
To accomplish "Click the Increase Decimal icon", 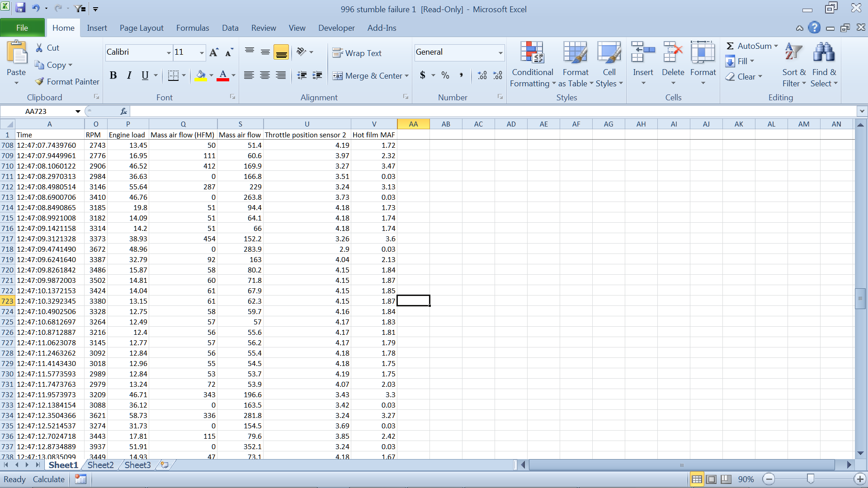I will (x=482, y=75).
